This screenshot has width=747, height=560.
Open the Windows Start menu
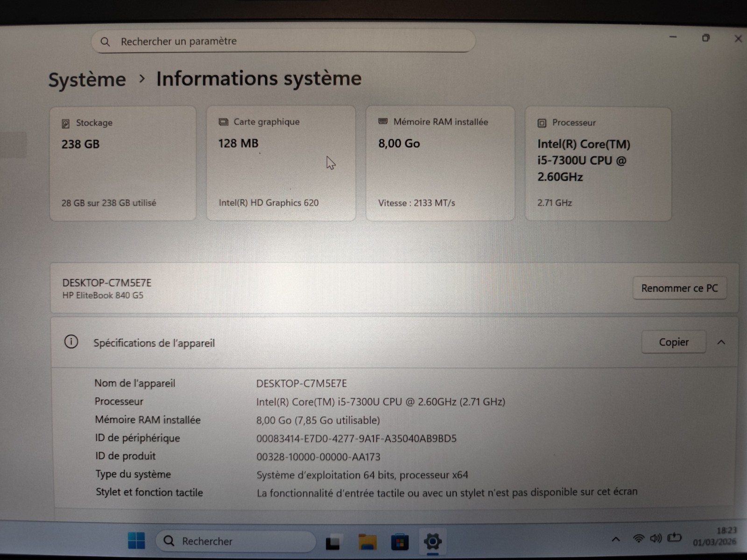point(136,541)
